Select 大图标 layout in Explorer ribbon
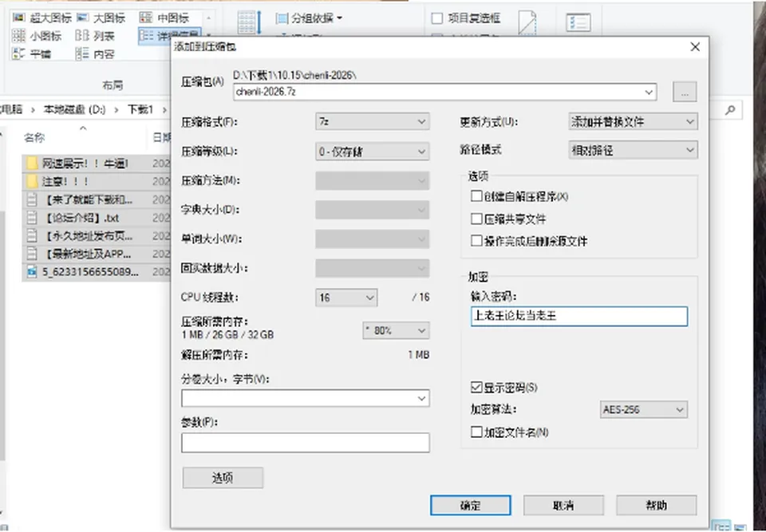766x532 pixels. pyautogui.click(x=101, y=18)
